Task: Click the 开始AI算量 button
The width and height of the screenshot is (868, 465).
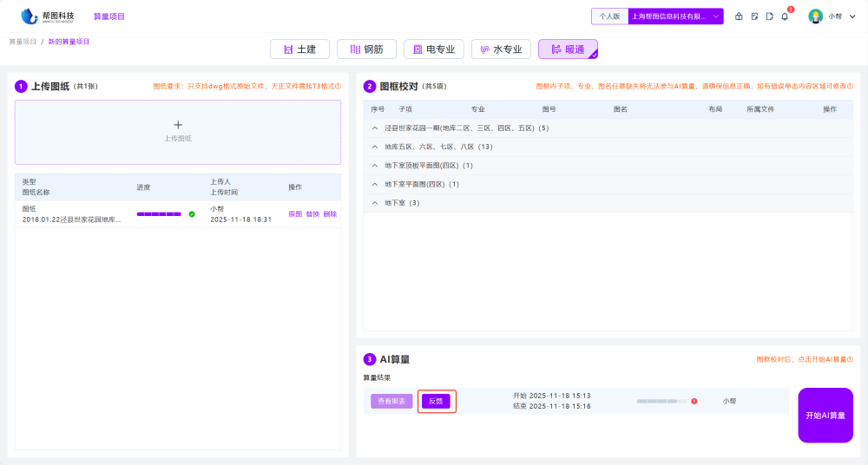Action: [825, 416]
